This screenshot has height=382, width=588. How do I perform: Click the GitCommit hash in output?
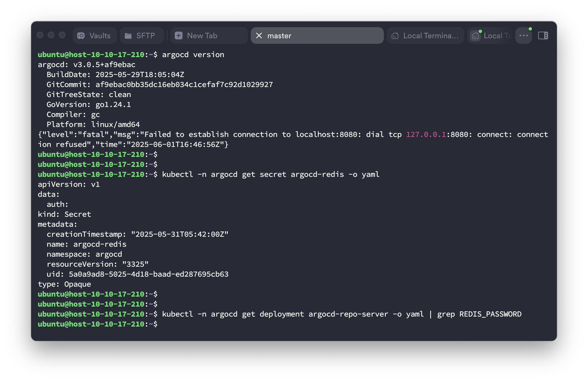point(184,85)
